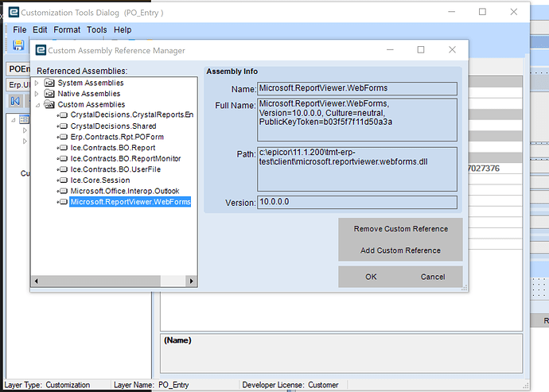This screenshot has width=549, height=392.
Task: Click the Developer License: Customer status text
Action: coord(290,385)
